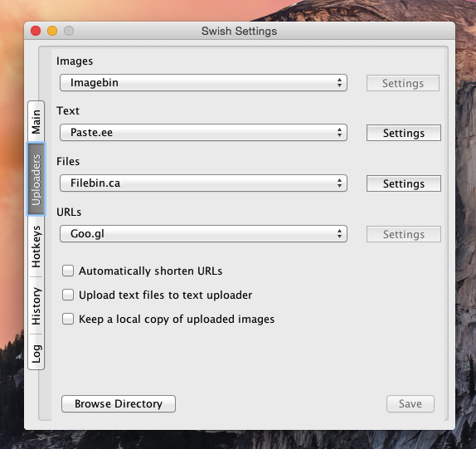The width and height of the screenshot is (476, 449).
Task: Open the Images uploader dropdown showing Imagebin
Action: (203, 83)
